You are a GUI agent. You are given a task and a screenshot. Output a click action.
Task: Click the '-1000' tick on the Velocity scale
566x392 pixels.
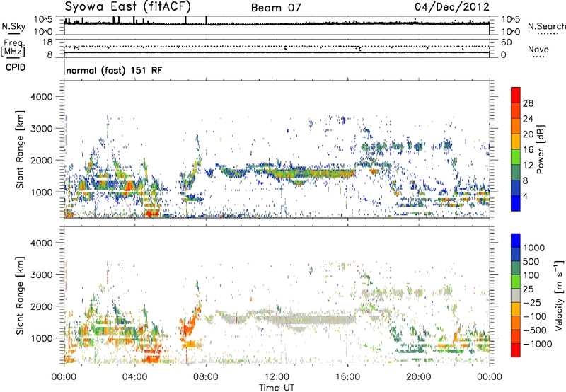pyautogui.click(x=538, y=344)
